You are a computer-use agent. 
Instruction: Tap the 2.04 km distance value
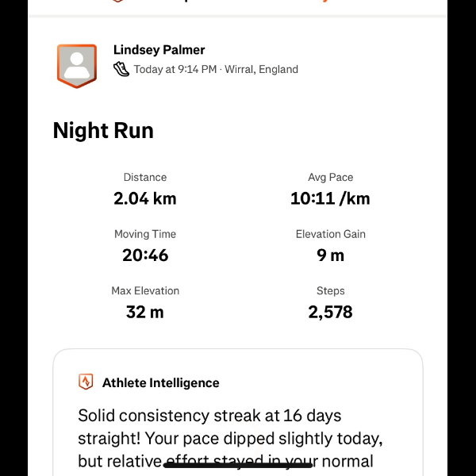pos(145,198)
